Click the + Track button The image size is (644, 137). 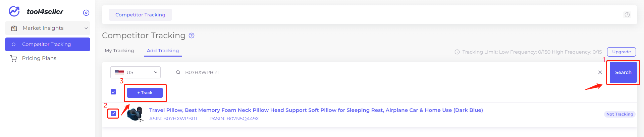coord(145,93)
